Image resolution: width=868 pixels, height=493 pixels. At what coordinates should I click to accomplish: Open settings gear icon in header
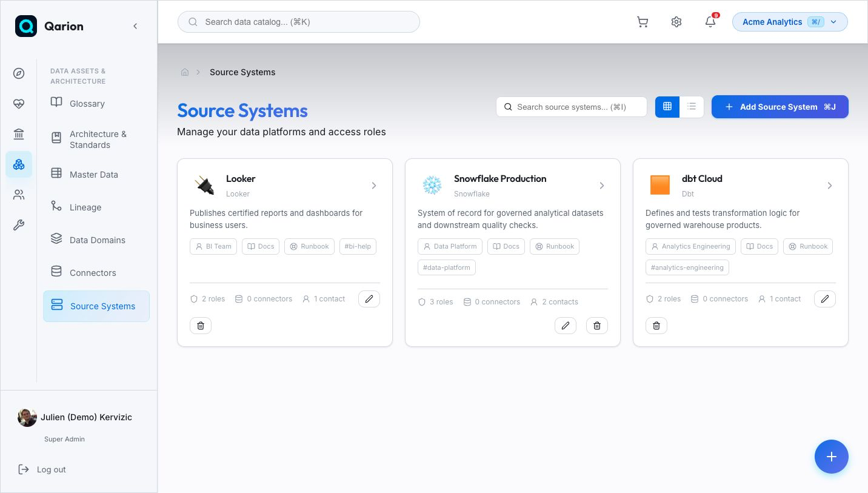676,22
